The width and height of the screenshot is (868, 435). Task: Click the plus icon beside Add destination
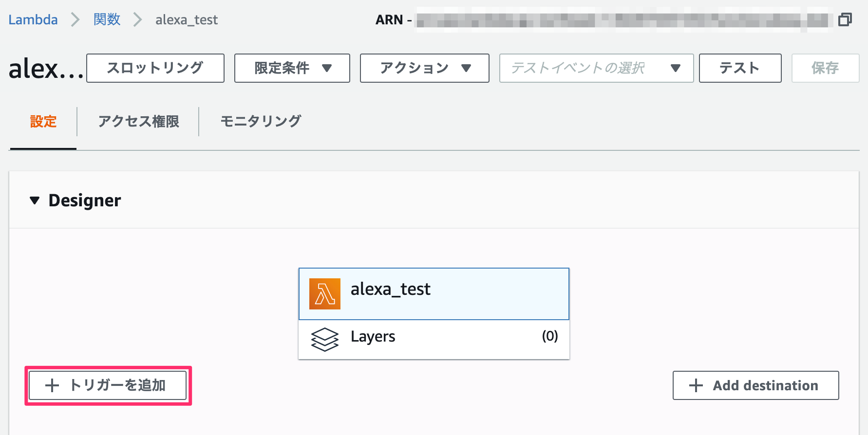696,385
